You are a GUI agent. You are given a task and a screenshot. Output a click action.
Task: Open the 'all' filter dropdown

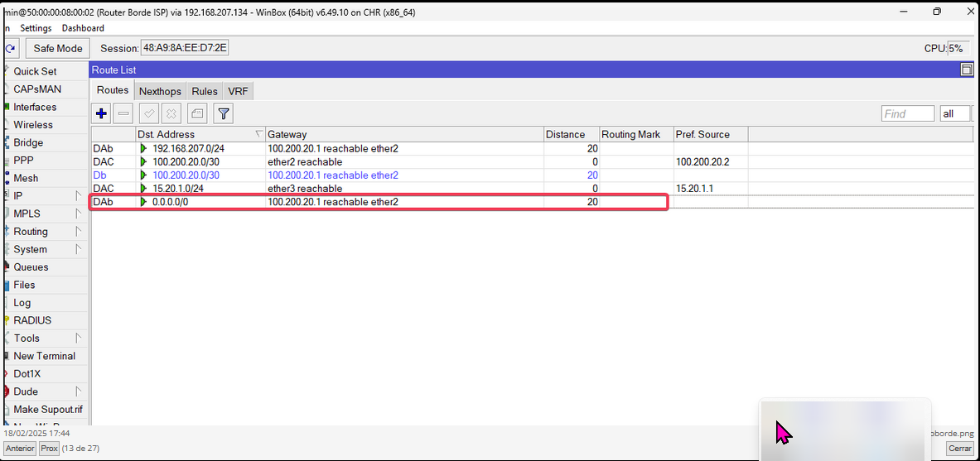pyautogui.click(x=954, y=114)
